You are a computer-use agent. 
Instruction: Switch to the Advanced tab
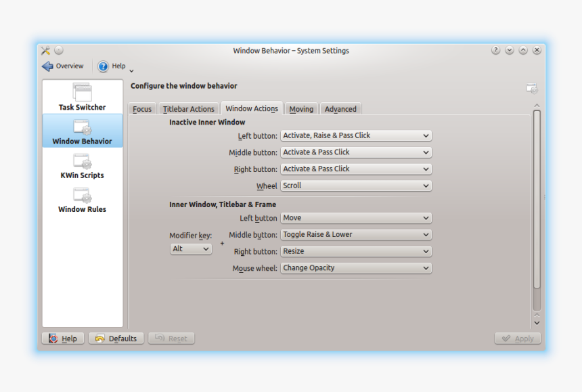pos(340,109)
